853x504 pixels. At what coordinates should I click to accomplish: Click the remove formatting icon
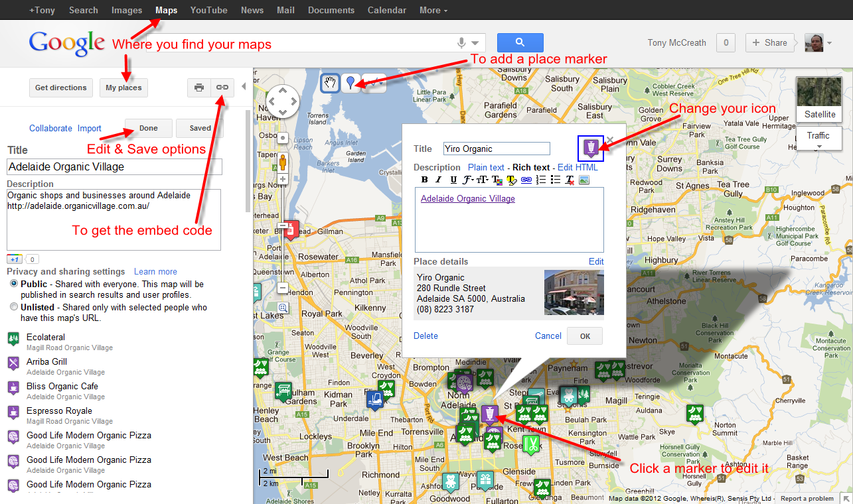coord(570,180)
